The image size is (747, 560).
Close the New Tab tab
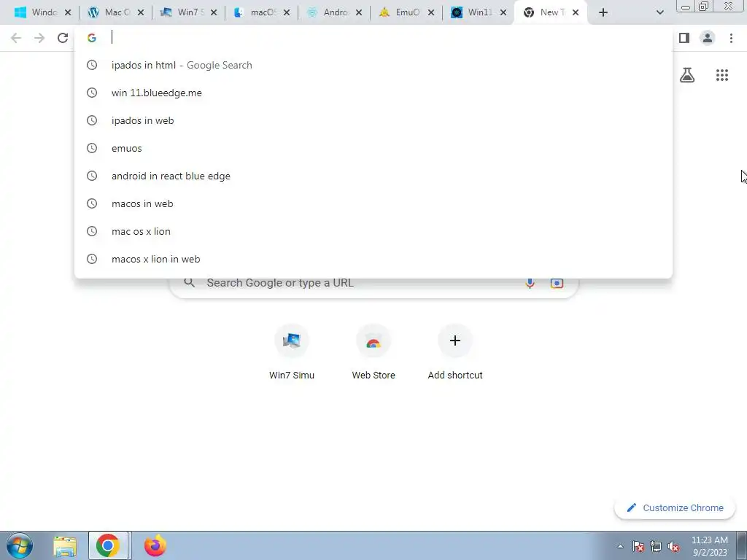point(576,12)
